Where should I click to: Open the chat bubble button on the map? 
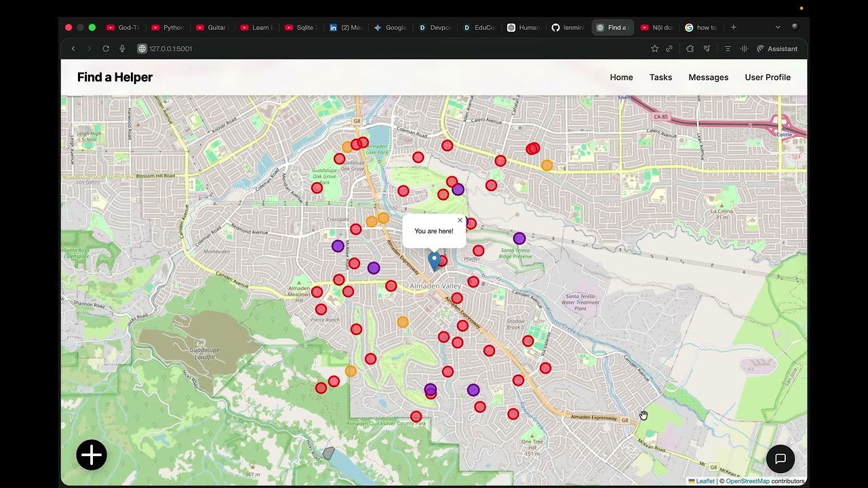(x=781, y=459)
